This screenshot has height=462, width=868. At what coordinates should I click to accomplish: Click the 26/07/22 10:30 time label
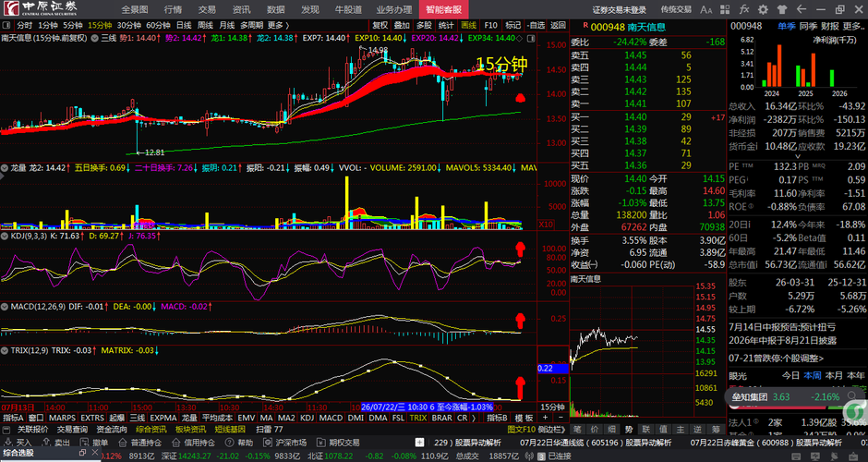pos(427,407)
